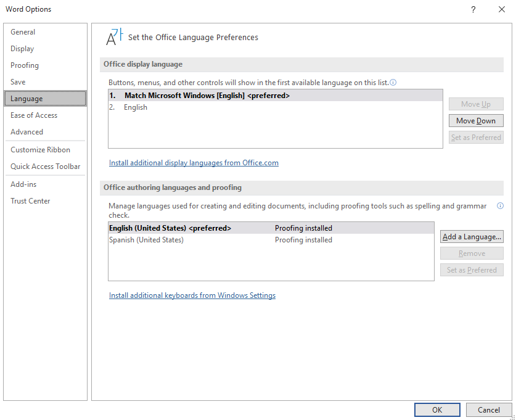Open 'Install additional keyboards from Windows Settings' link
Screen dimensions: 516x420
[192, 295]
